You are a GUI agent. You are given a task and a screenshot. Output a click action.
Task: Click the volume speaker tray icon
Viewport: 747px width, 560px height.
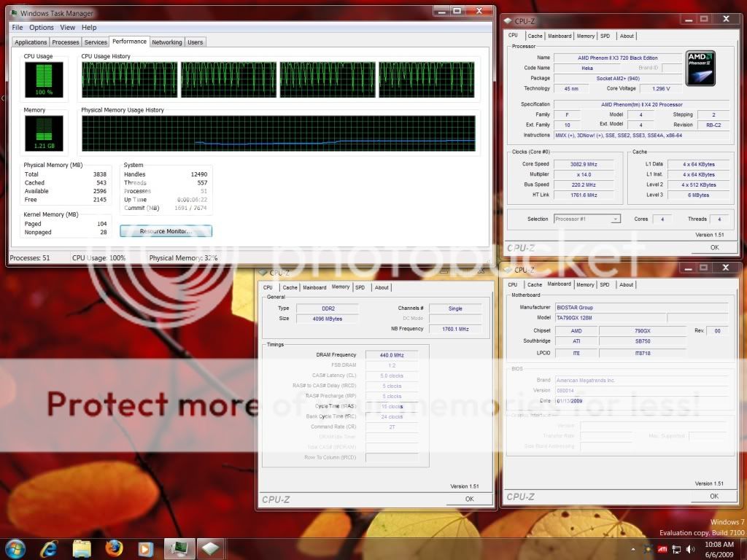click(690, 548)
